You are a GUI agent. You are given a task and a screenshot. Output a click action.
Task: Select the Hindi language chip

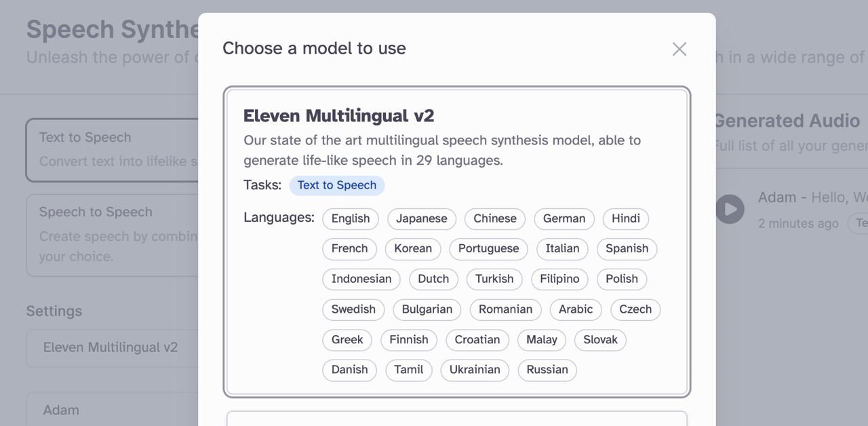tap(626, 218)
